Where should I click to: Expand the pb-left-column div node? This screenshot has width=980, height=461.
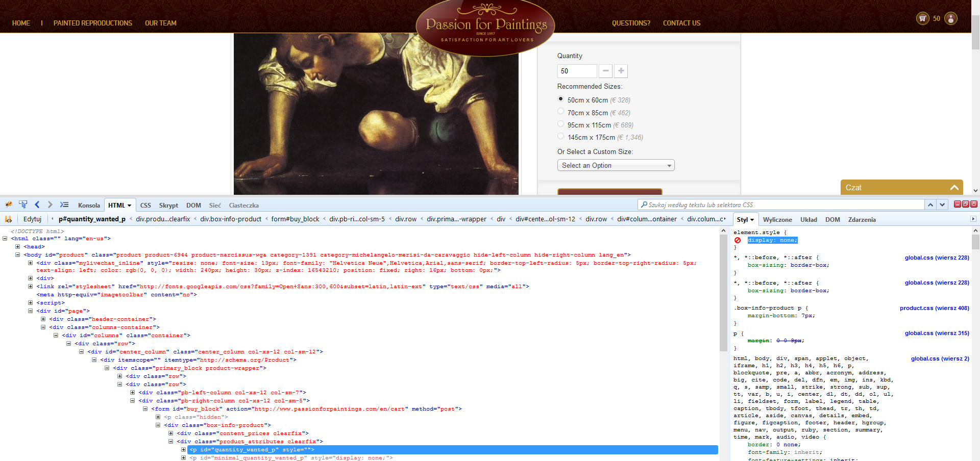point(132,392)
